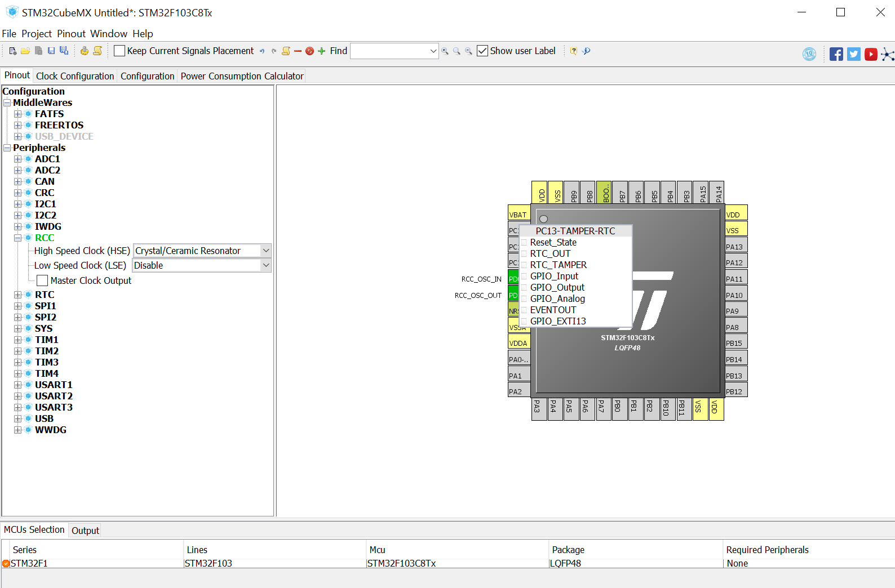Open the High Speed Clock (HSE) dropdown
Viewport: 895px width, 588px height.
click(266, 251)
